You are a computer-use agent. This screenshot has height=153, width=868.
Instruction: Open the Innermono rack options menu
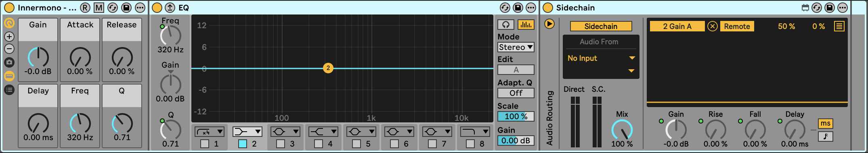coord(140,8)
